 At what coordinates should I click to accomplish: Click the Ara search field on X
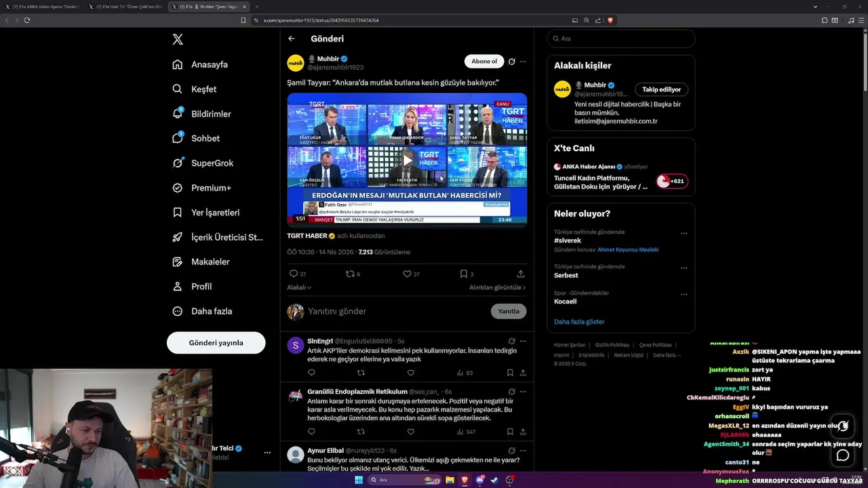coord(621,39)
